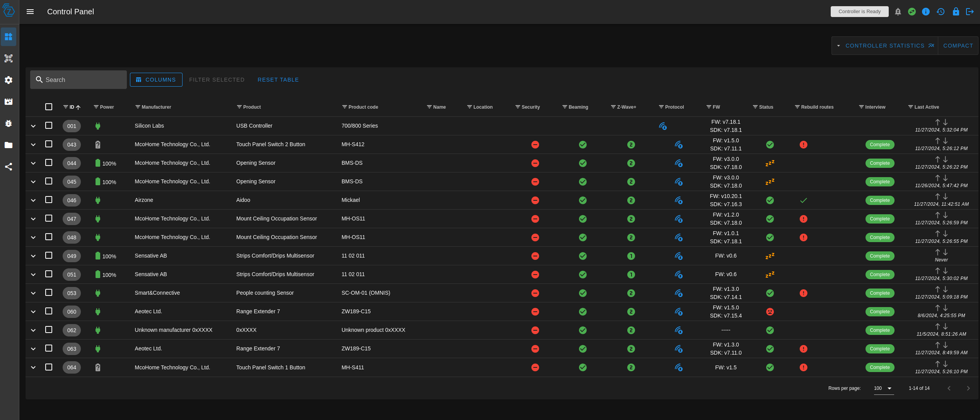
Task: Open the Smart Start QR code sidebar icon
Action: [9, 58]
